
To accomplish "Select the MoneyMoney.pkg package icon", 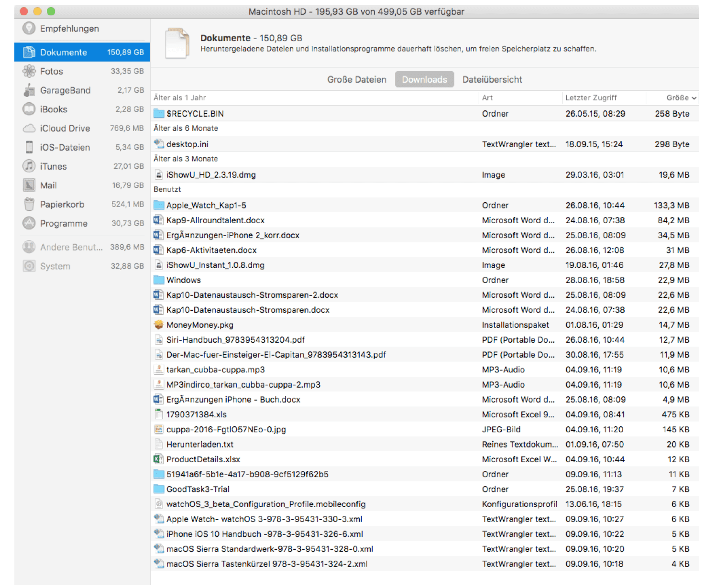I will 159,325.
